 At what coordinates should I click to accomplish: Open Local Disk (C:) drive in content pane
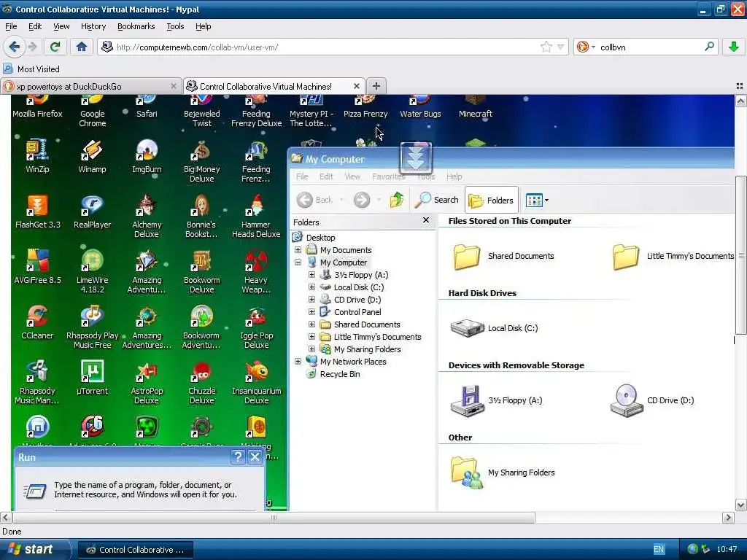click(494, 328)
